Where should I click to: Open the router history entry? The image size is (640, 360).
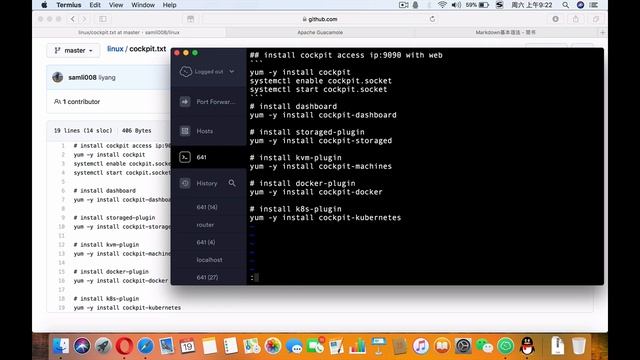click(205, 225)
